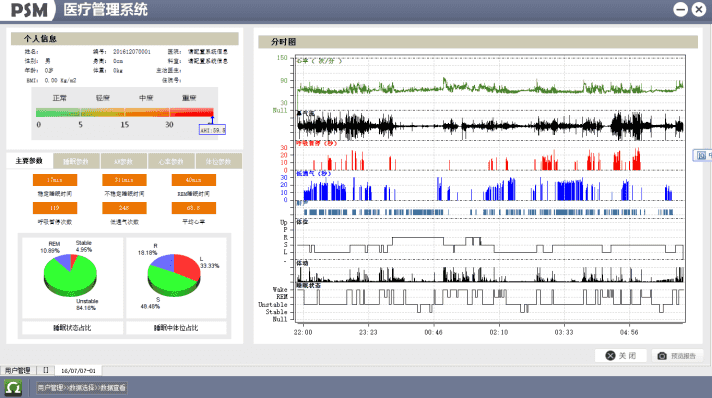Click the AHI value marker on severity bar
The width and height of the screenshot is (712, 398).
[x=212, y=129]
